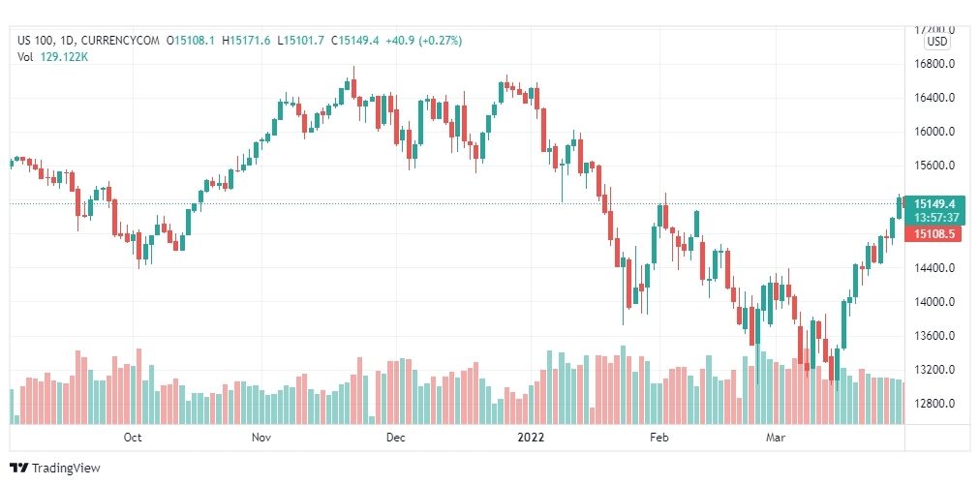Click the TradingView logo icon
Image resolution: width=980 pixels, height=485 pixels.
[x=19, y=468]
